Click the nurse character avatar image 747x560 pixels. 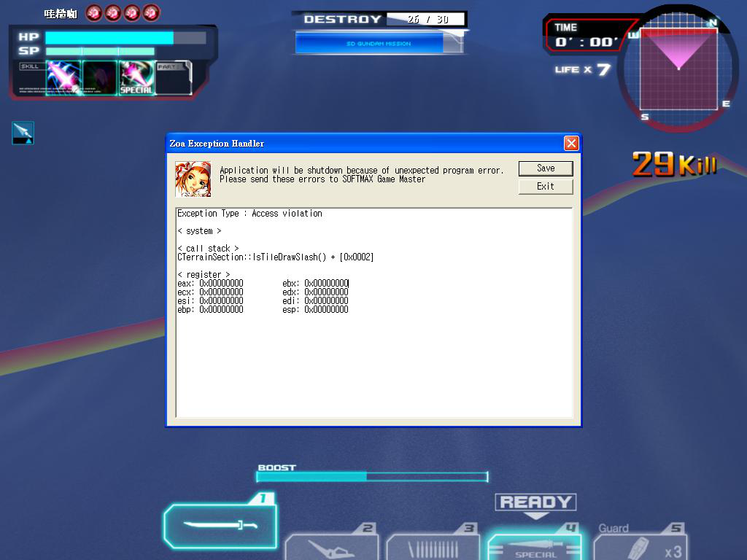coord(193,179)
